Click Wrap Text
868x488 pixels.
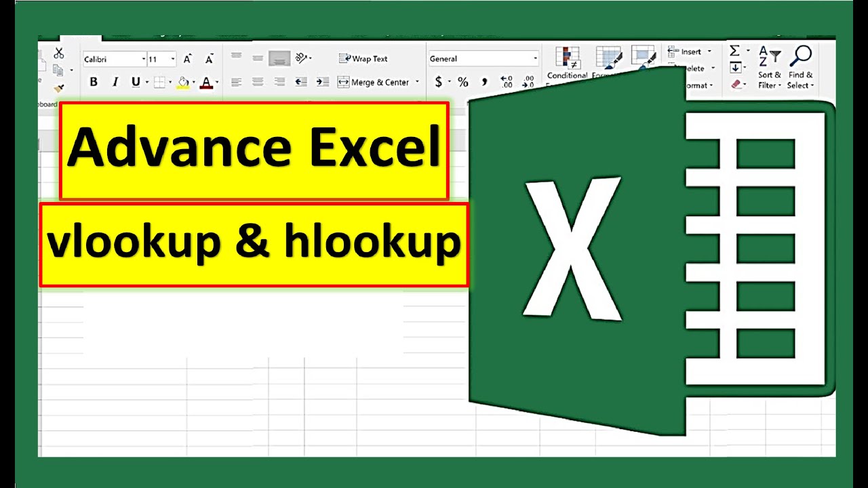363,59
